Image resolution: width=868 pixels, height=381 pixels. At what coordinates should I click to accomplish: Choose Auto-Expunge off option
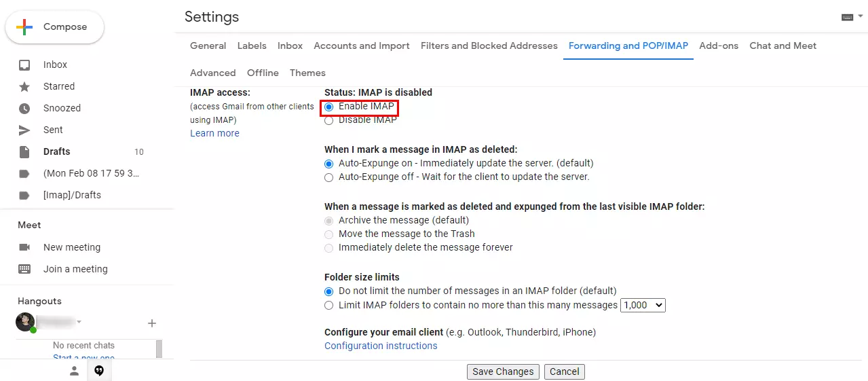pyautogui.click(x=329, y=177)
